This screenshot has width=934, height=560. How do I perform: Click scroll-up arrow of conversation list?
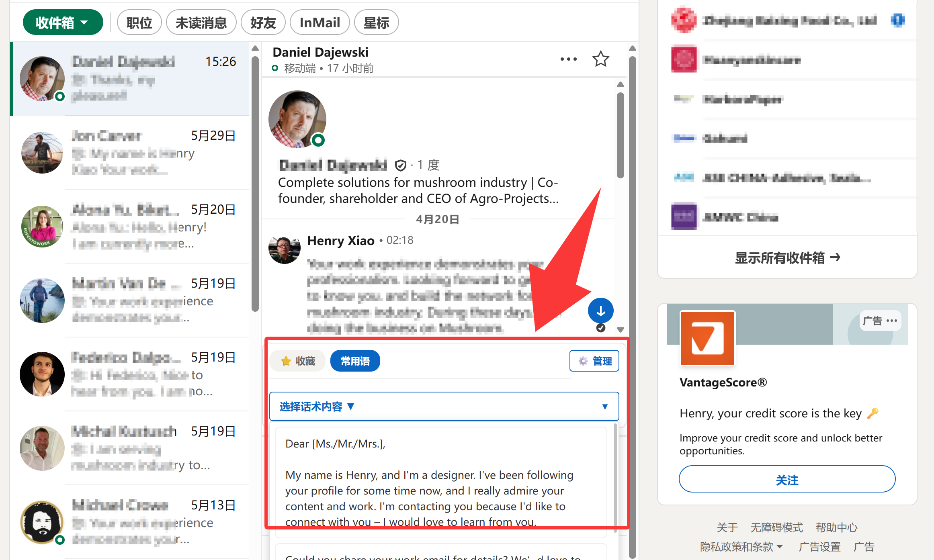(x=255, y=48)
